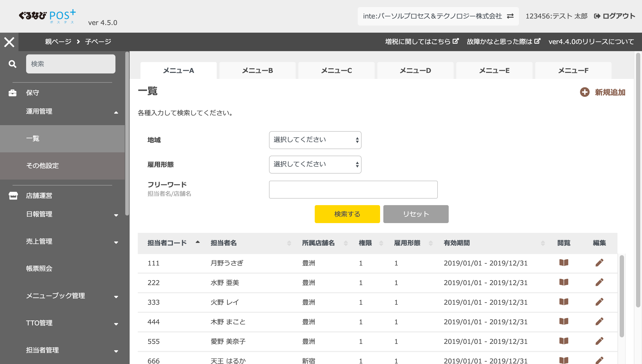Sort by 有効期間 column arrows
Image resolution: width=642 pixels, height=364 pixels.
point(543,243)
